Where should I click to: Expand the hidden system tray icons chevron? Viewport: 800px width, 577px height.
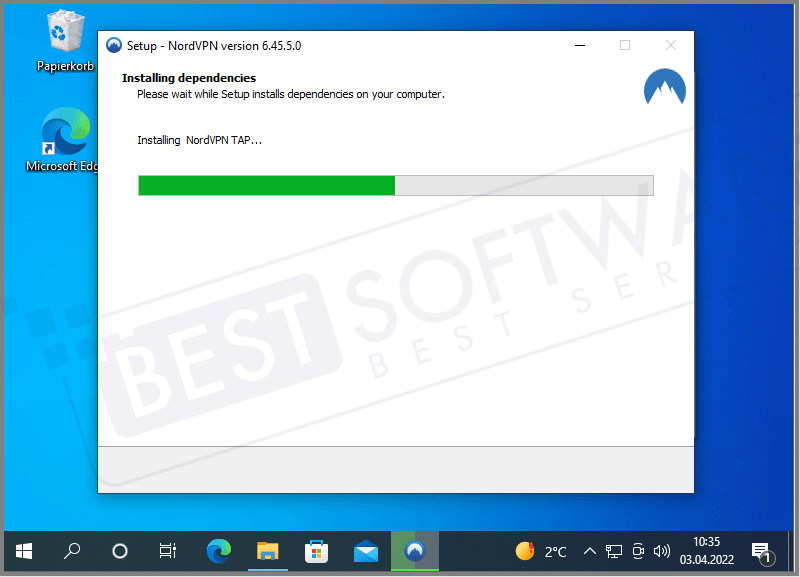[x=590, y=551]
